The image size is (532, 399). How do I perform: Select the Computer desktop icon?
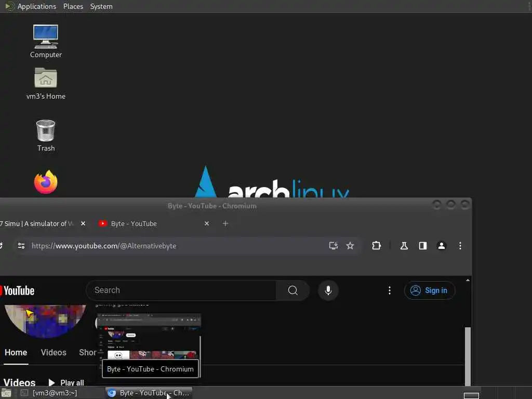(46, 42)
